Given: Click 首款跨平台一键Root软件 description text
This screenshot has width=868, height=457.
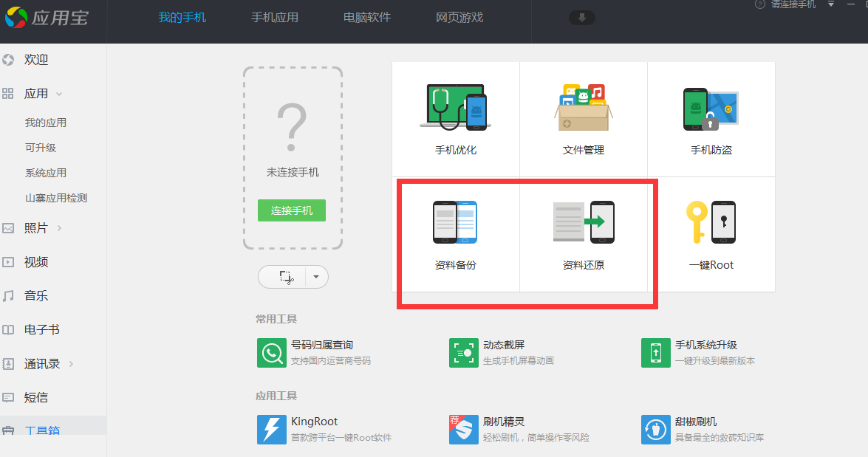Looking at the screenshot, I should [341, 438].
